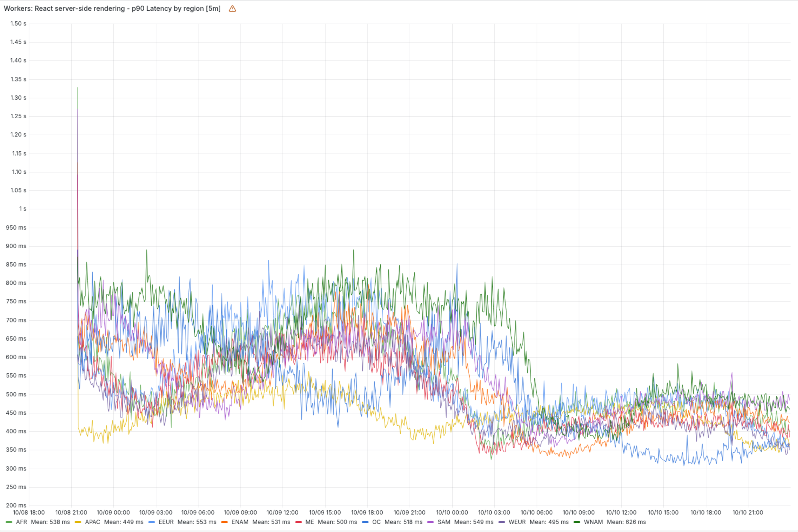
Task: Toggle the AFR series legend label
Action: click(21, 522)
